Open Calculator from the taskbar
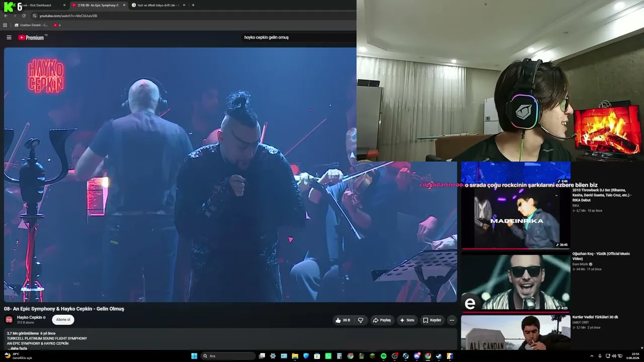Image resolution: width=644 pixels, height=362 pixels. point(339,356)
